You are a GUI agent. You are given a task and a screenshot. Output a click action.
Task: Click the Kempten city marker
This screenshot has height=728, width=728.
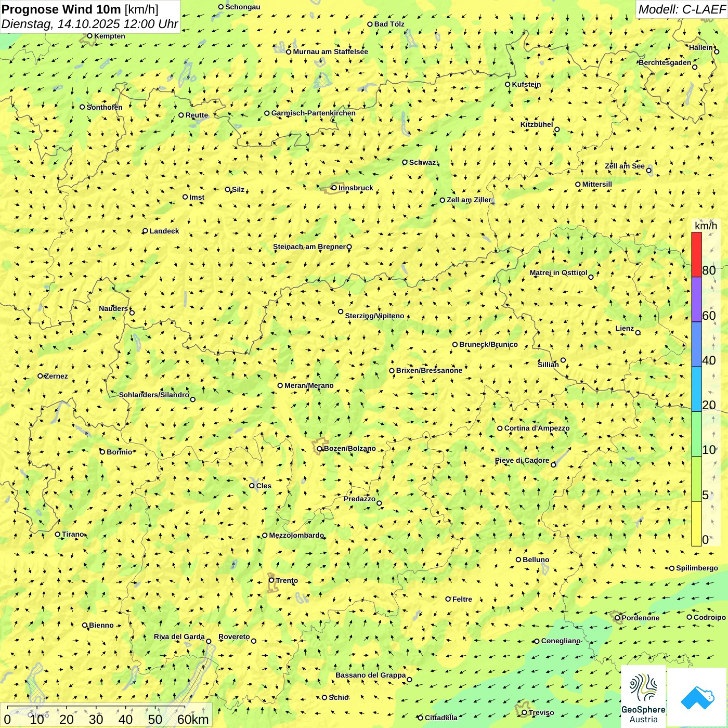(x=89, y=36)
